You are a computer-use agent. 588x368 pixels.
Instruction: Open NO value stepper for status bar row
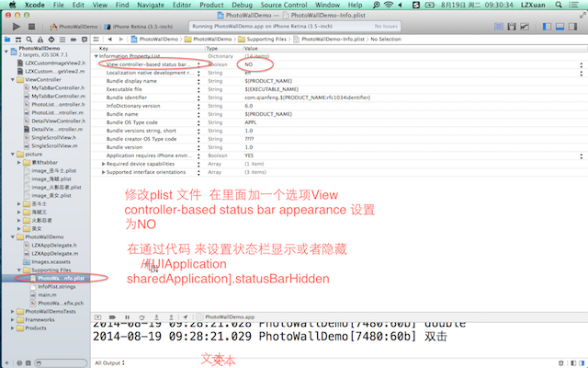(582, 64)
